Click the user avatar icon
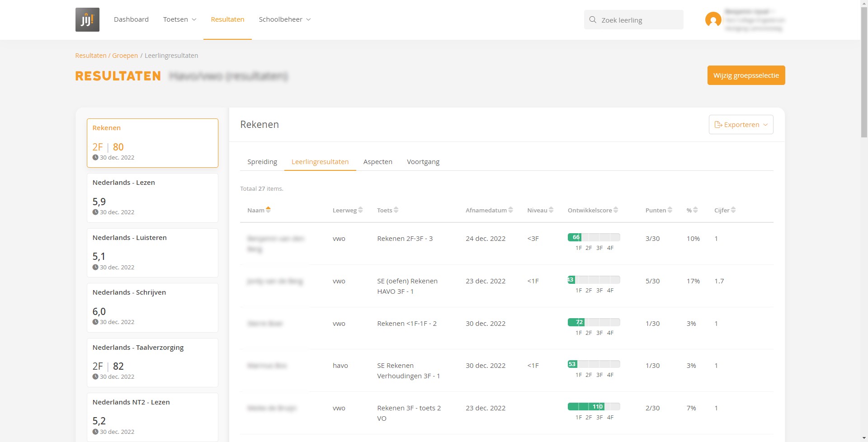The width and height of the screenshot is (868, 442). [713, 20]
